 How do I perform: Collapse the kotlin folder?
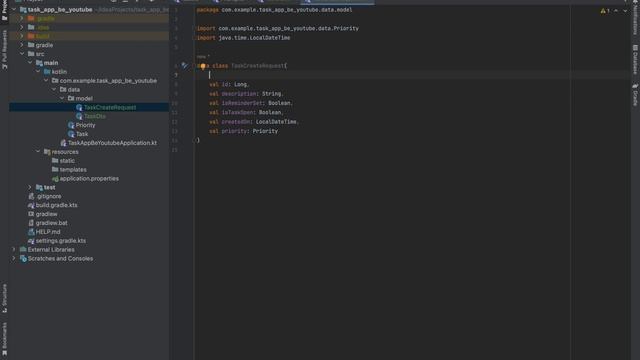pos(38,72)
